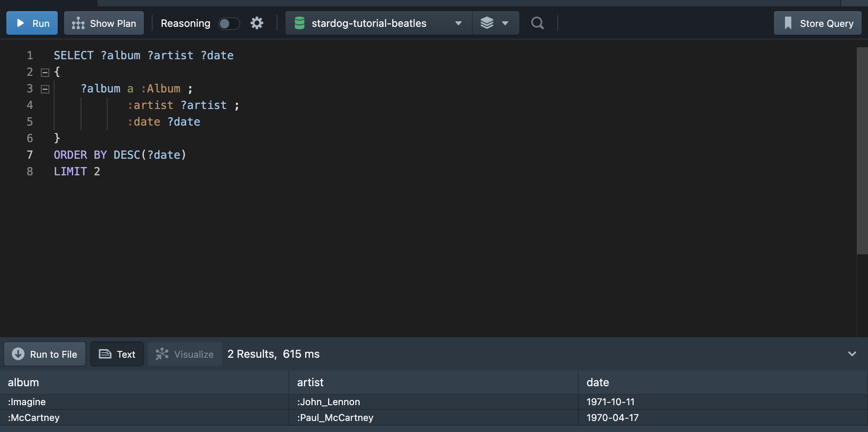868x432 pixels.
Task: Click the database layers stack icon
Action: [x=486, y=23]
